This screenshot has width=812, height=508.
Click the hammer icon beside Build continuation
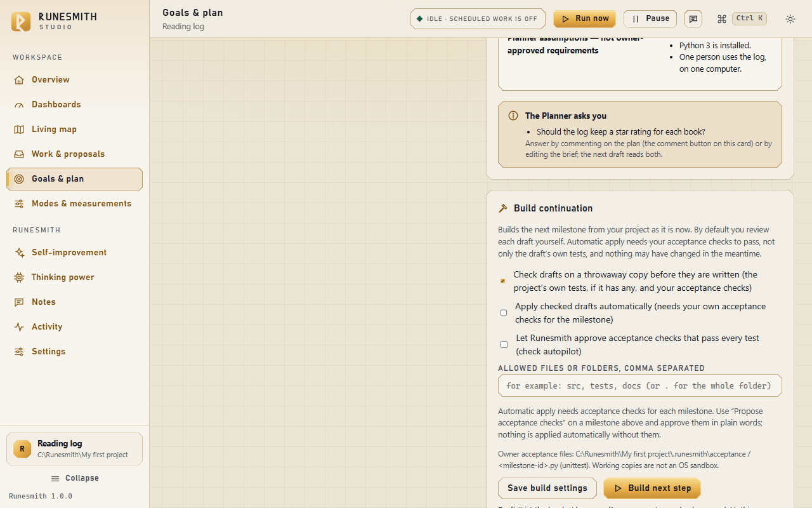503,208
